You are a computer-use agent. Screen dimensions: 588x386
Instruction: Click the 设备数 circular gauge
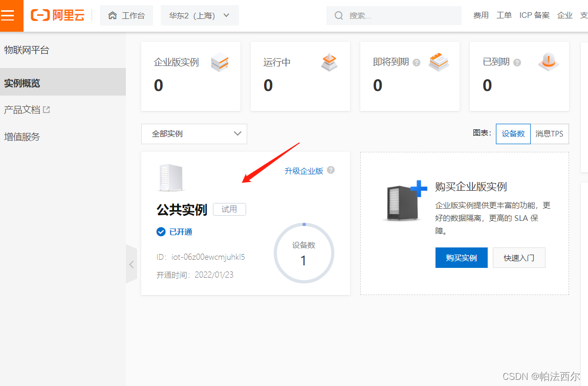[304, 254]
